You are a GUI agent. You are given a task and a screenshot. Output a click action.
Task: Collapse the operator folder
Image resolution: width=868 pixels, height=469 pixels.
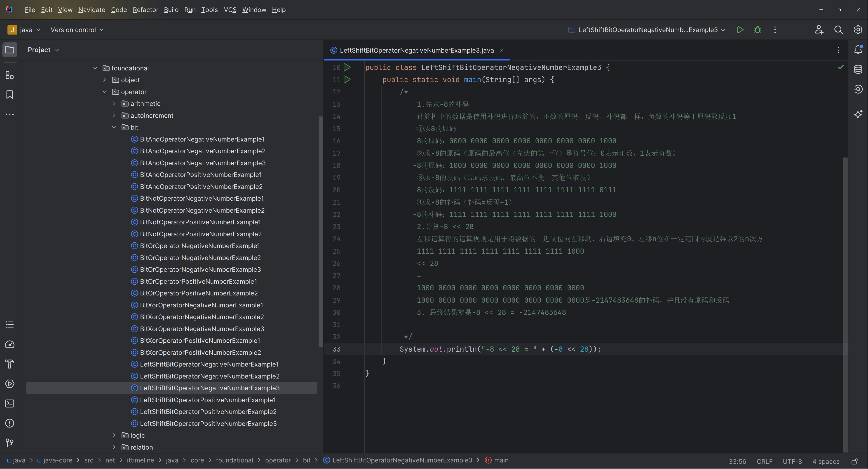click(x=105, y=92)
